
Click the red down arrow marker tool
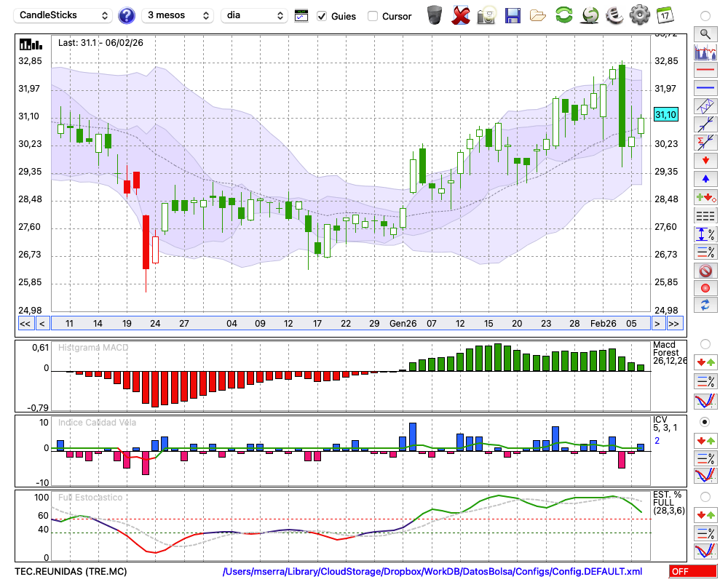coord(705,161)
